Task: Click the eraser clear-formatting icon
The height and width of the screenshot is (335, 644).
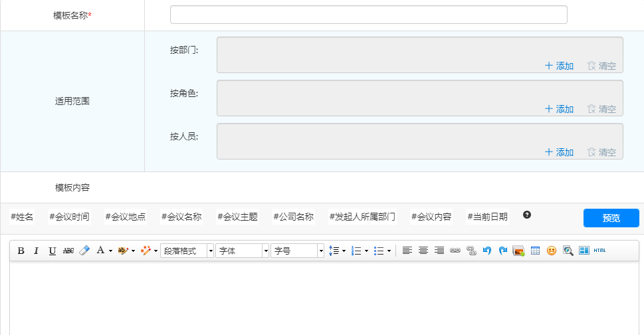Action: (84, 251)
